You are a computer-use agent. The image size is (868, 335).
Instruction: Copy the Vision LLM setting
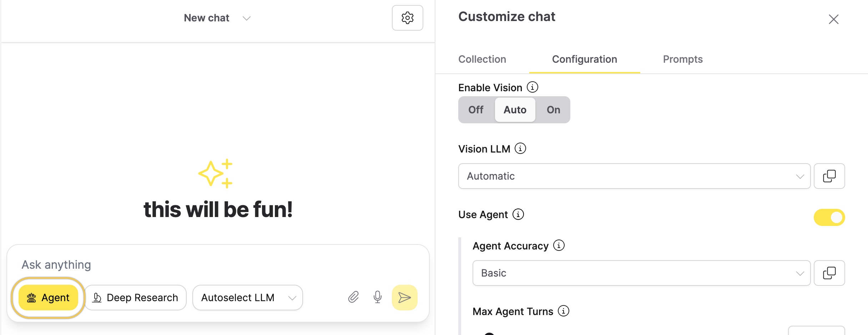[x=829, y=176]
